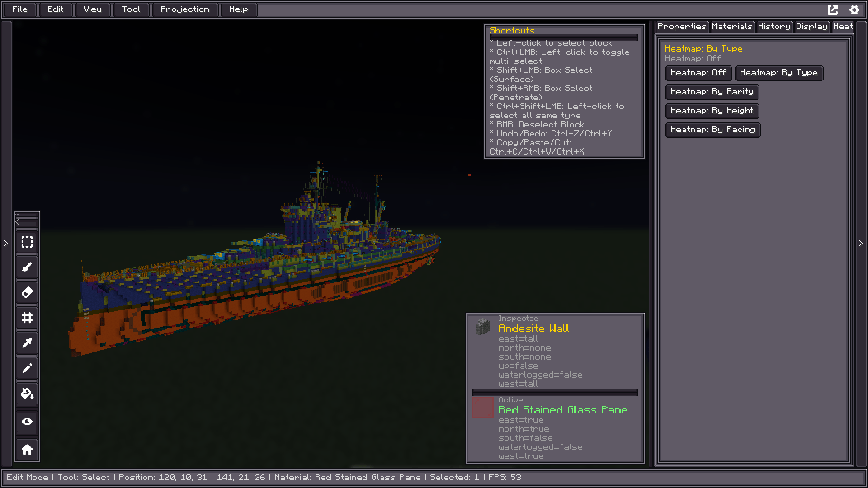868x488 pixels.
Task: Set heatmap By Height
Action: coord(712,111)
